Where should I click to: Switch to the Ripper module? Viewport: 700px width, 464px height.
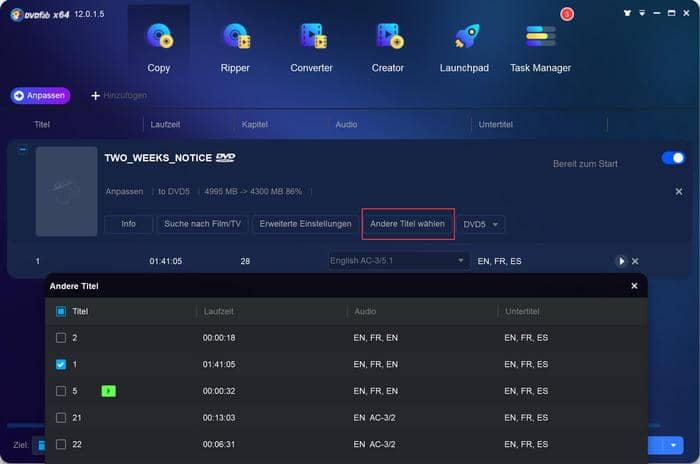(235, 48)
